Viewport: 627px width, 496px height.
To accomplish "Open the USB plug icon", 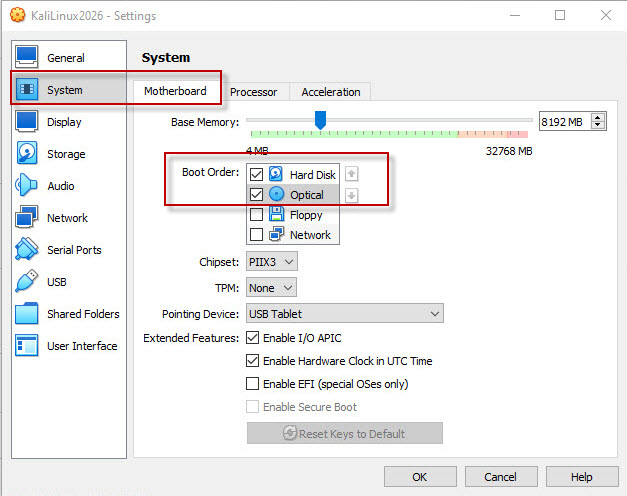I will (27, 281).
